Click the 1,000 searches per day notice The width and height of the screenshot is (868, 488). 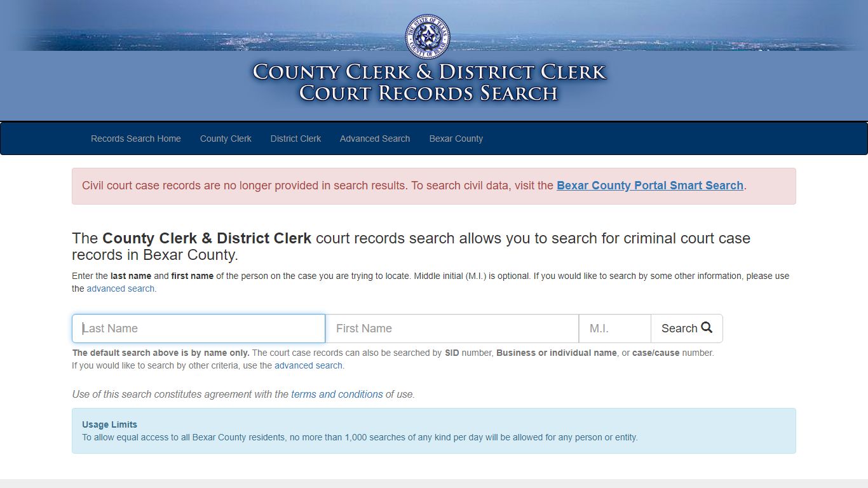pyautogui.click(x=360, y=437)
